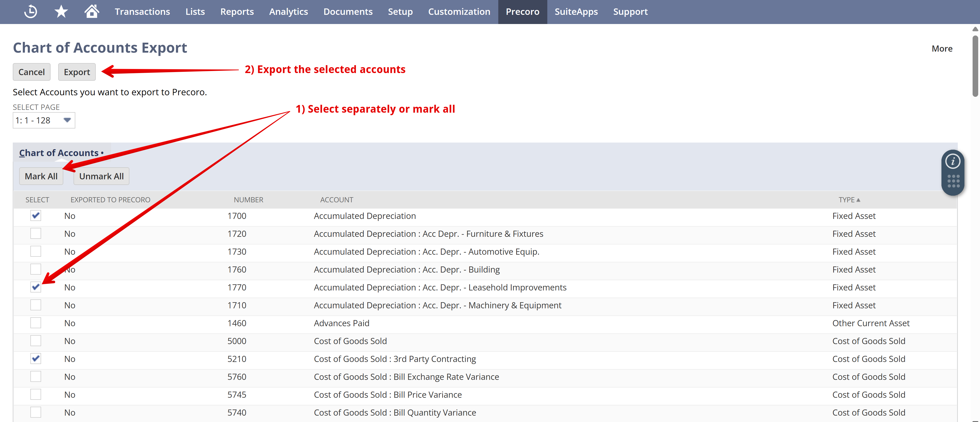980x422 pixels.
Task: Select checkbox for account 5000 Cost of Goods Sold
Action: (36, 341)
